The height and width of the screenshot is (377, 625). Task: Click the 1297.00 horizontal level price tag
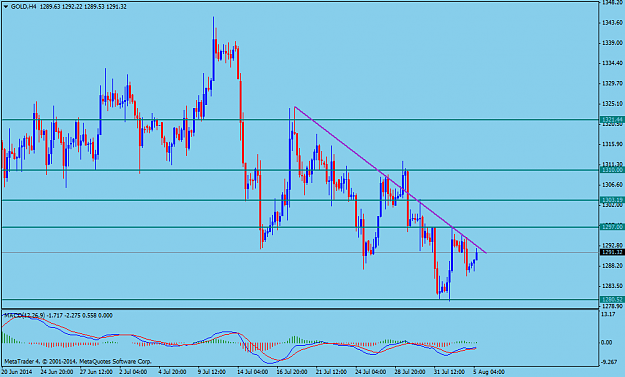612,227
